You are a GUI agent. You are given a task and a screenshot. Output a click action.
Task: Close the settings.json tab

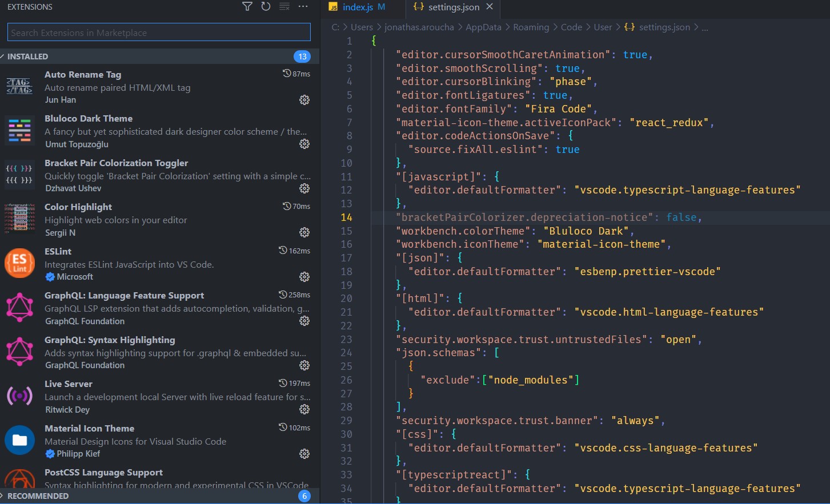click(x=490, y=7)
